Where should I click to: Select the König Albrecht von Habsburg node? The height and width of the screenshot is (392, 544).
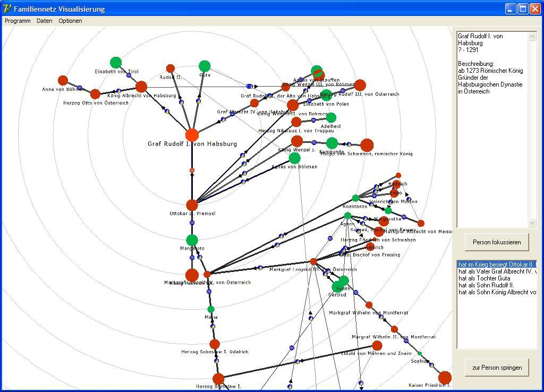click(141, 87)
